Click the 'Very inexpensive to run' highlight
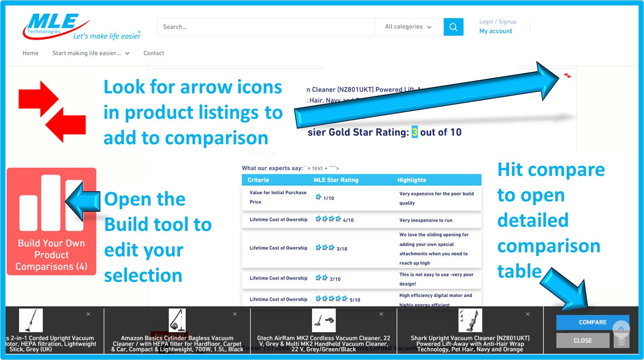 pyautogui.click(x=426, y=220)
